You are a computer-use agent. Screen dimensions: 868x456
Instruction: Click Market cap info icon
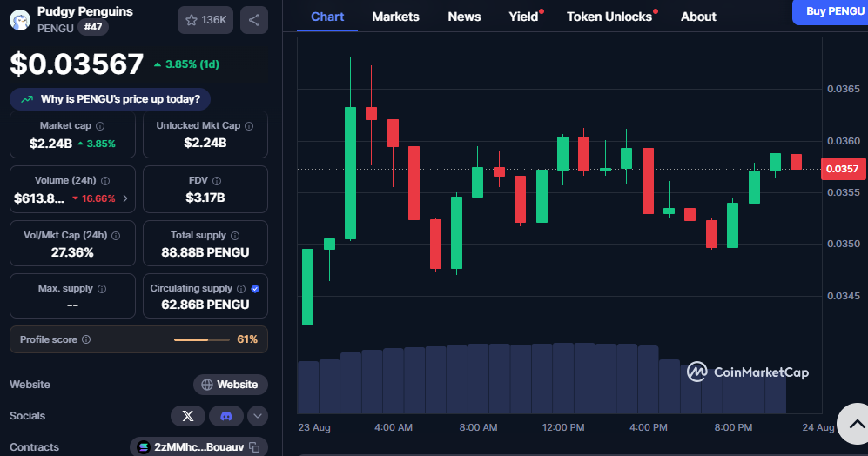click(x=100, y=126)
